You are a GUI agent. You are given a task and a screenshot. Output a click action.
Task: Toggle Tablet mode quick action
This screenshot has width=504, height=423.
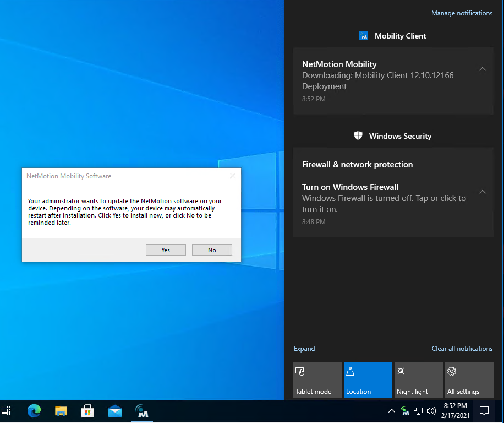[317, 380]
